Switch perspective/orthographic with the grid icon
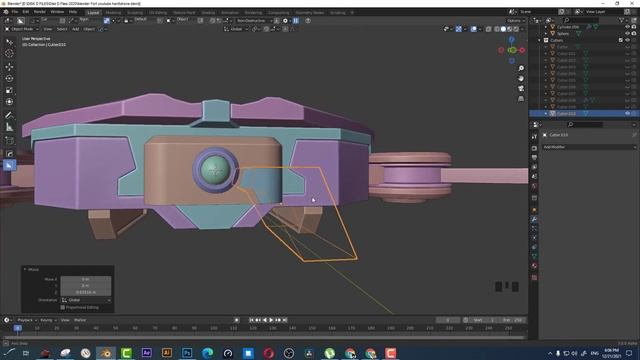640x360 pixels. click(521, 99)
